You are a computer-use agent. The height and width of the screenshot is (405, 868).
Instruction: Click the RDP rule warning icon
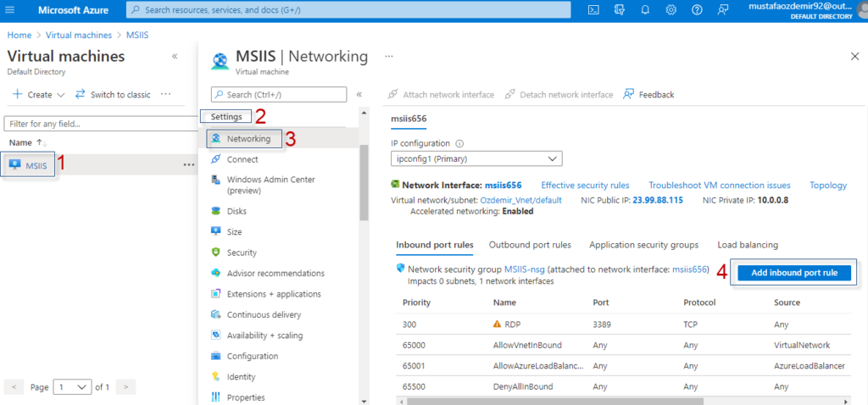[497, 325]
